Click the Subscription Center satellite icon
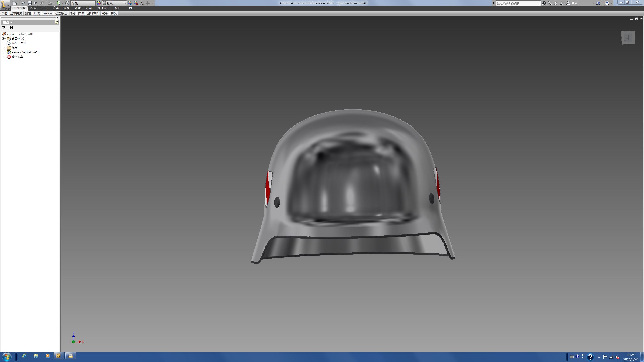Image resolution: width=644 pixels, height=362 pixels. pyautogui.click(x=556, y=3)
